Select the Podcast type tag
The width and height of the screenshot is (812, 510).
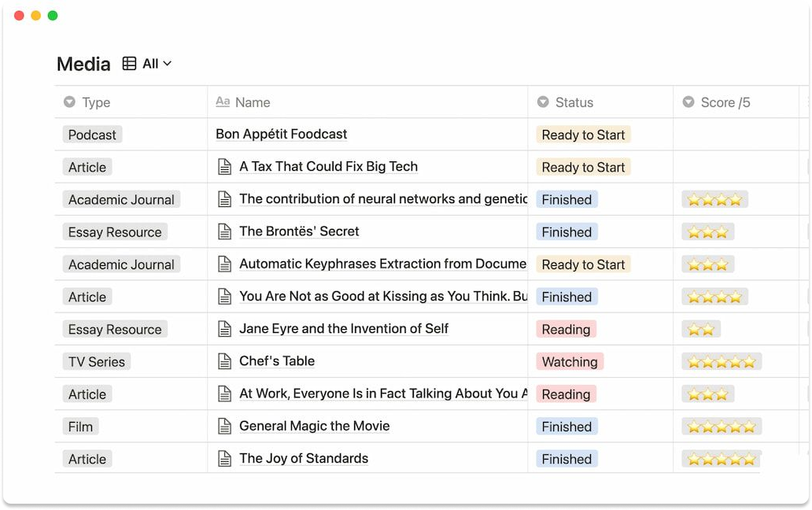pyautogui.click(x=92, y=135)
